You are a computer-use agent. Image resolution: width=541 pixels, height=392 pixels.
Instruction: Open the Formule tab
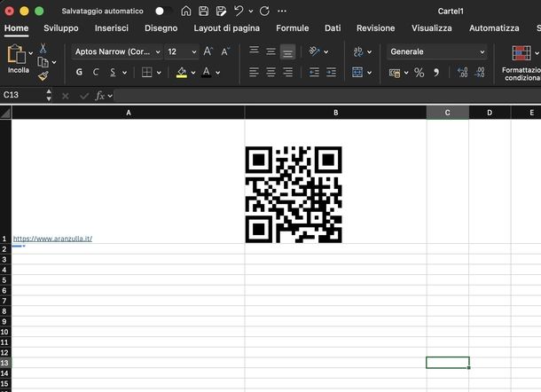293,28
